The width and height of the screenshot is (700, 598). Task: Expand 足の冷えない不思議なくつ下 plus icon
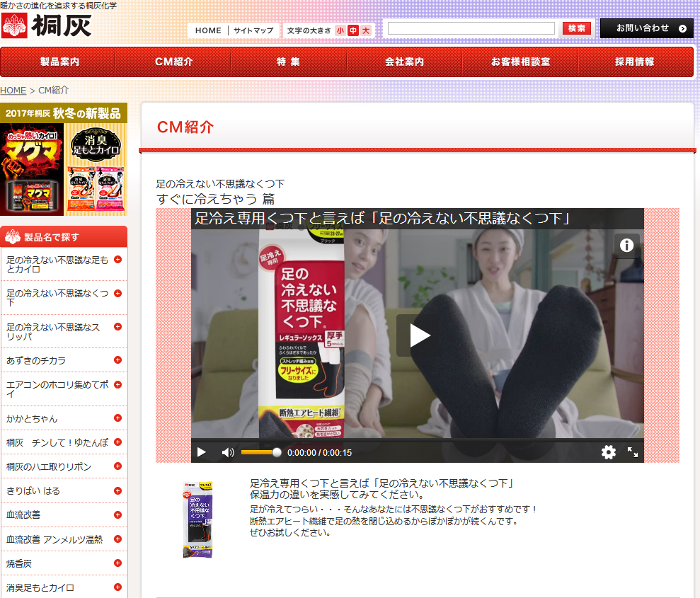tap(118, 293)
